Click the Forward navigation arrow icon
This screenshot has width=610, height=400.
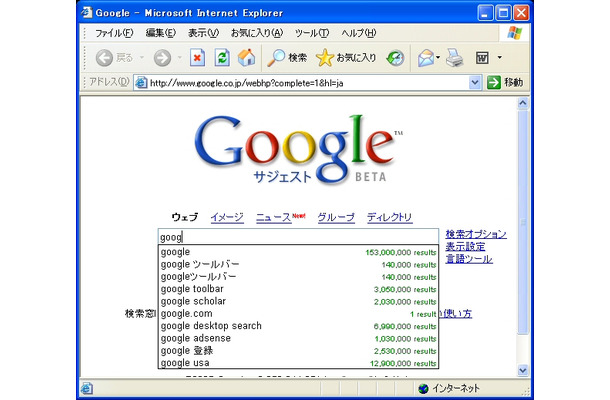162,58
